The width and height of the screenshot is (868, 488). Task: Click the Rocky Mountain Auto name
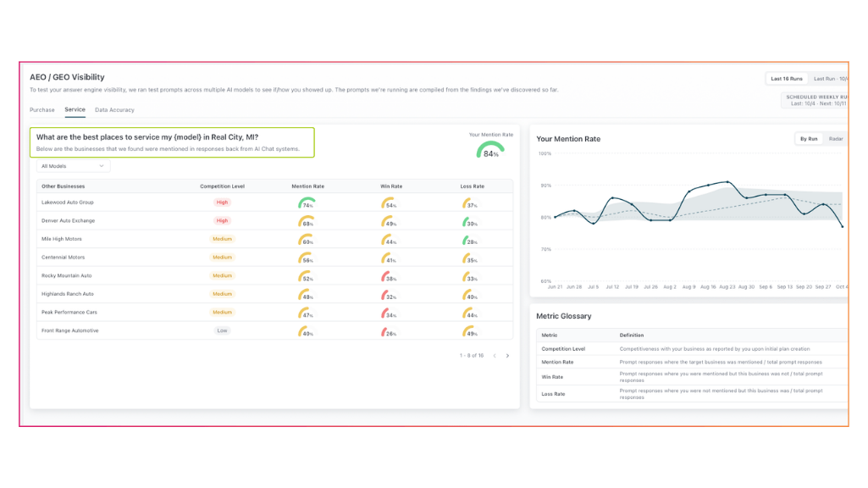(66, 275)
